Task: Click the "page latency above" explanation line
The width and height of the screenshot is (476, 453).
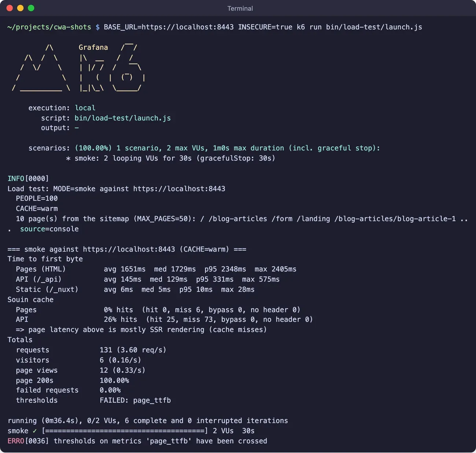Action: coord(141,330)
